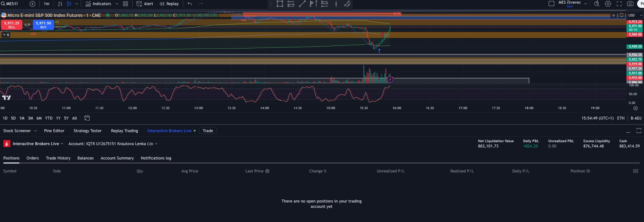
Task: Set range to 1Y
Action: (58, 118)
